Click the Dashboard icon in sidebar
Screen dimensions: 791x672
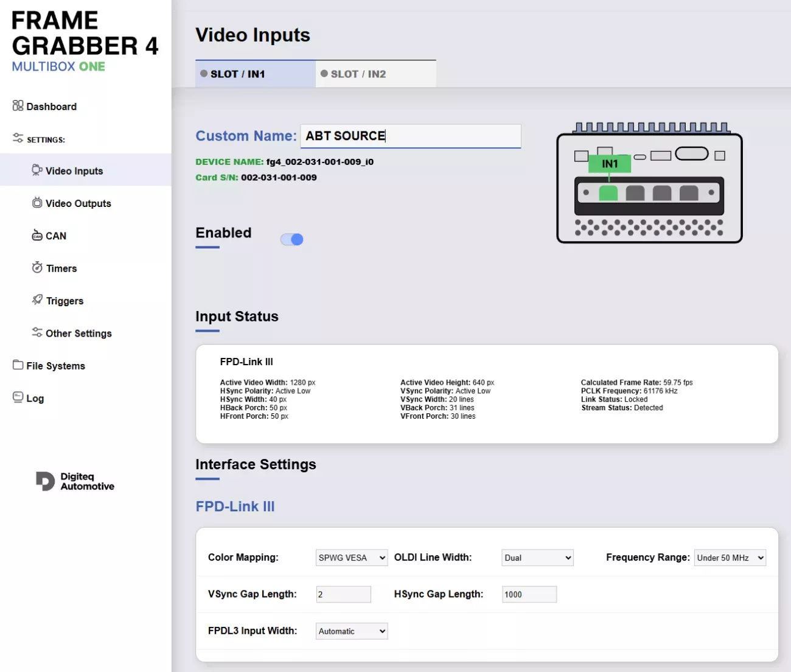point(18,106)
